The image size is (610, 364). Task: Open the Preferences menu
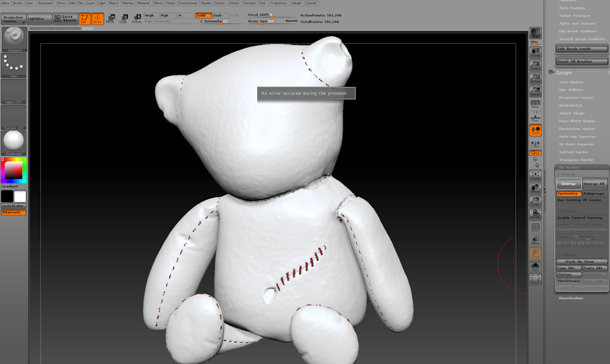[188, 3]
